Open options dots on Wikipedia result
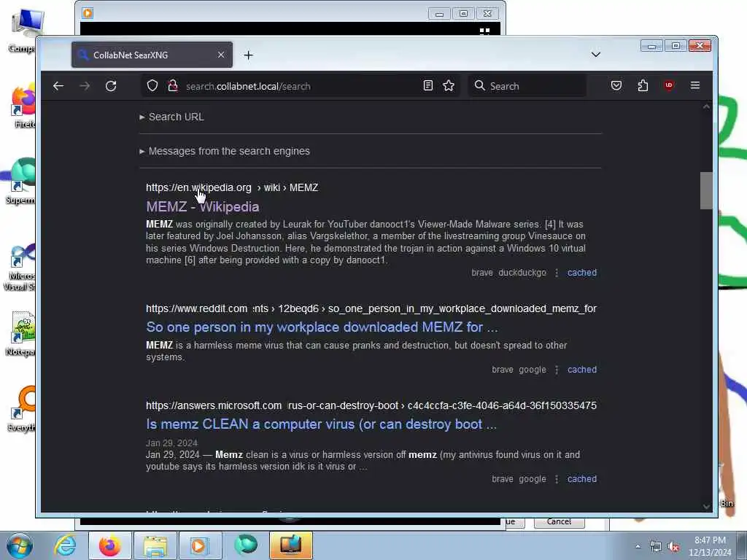 pyautogui.click(x=557, y=273)
